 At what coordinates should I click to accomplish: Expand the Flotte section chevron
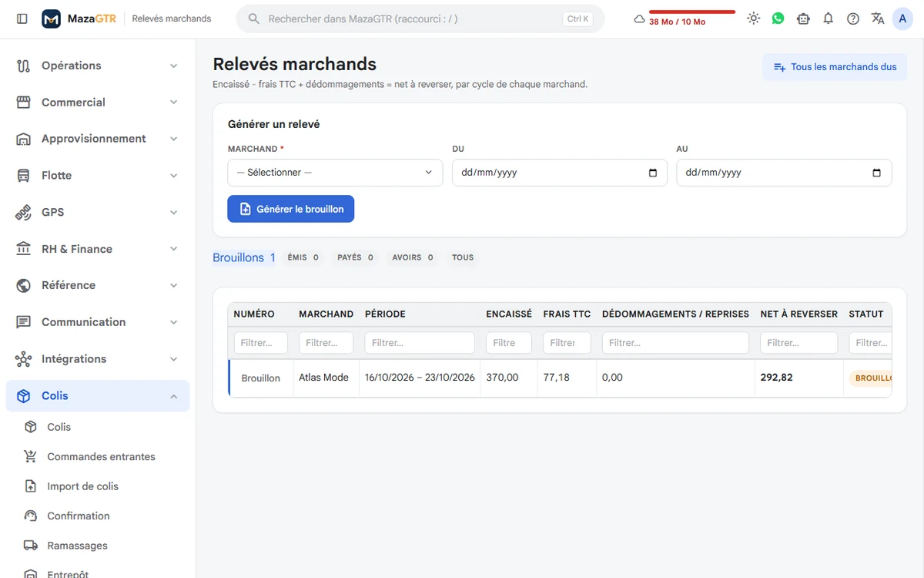pos(173,176)
